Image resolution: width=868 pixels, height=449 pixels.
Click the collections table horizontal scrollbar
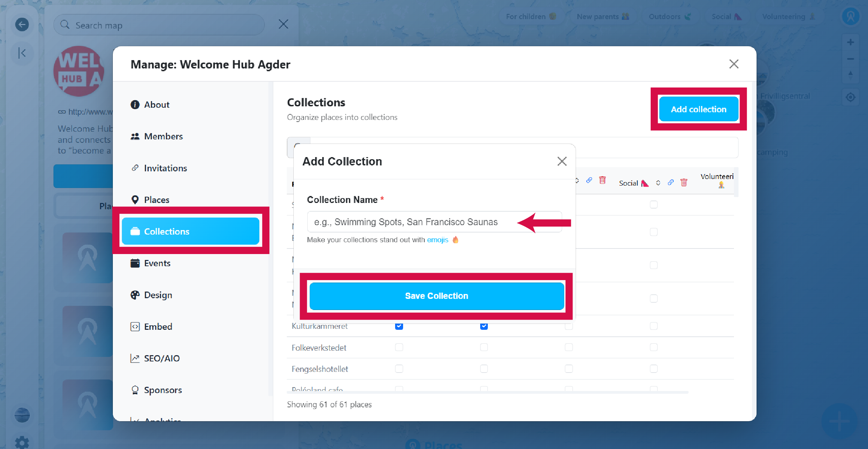(x=487, y=392)
